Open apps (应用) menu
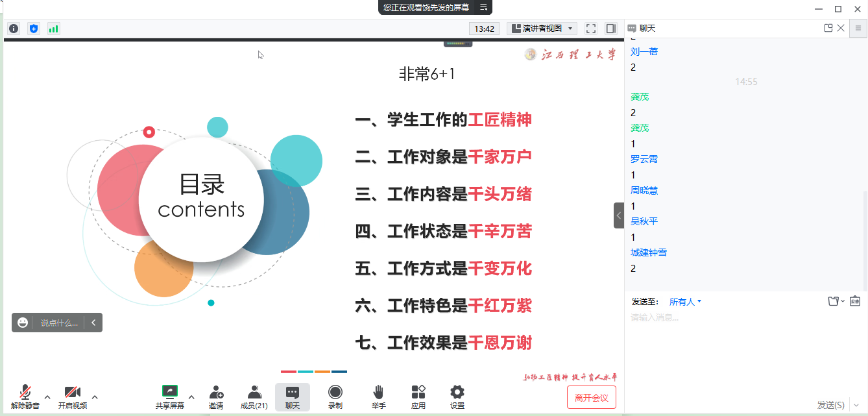The image size is (868, 416). point(418,397)
